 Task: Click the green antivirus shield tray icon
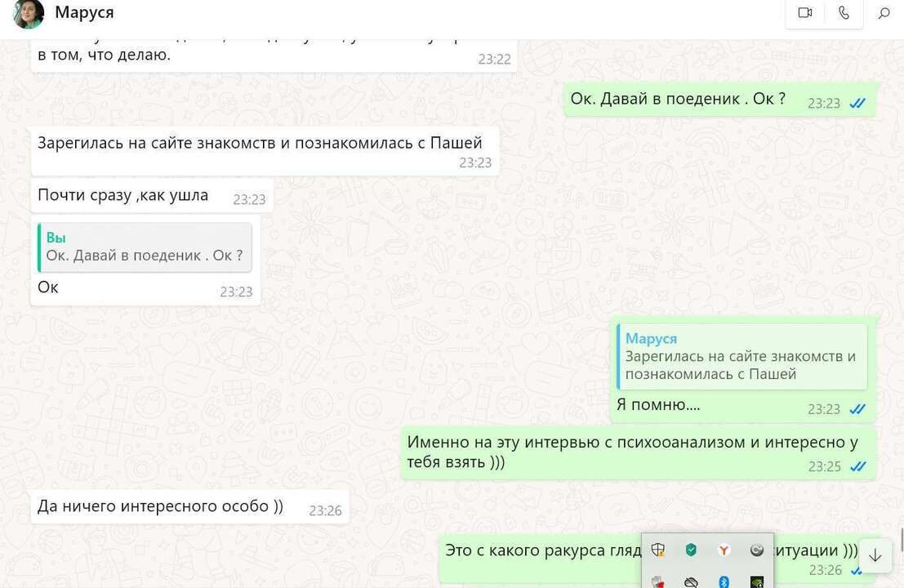690,550
